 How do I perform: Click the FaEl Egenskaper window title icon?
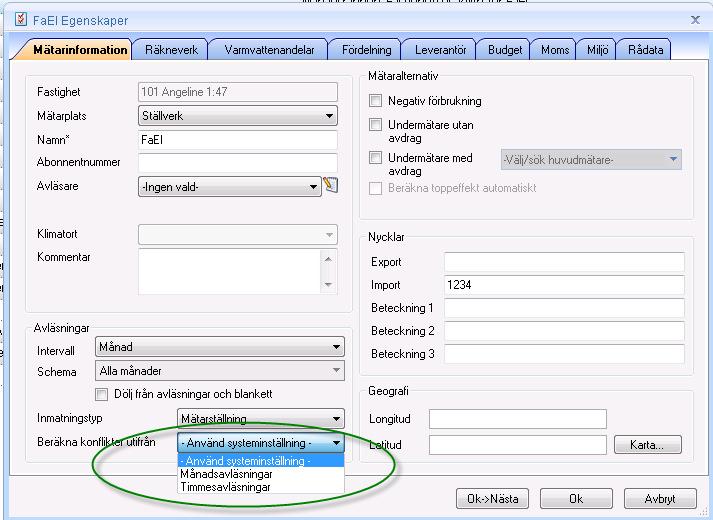tap(20, 20)
